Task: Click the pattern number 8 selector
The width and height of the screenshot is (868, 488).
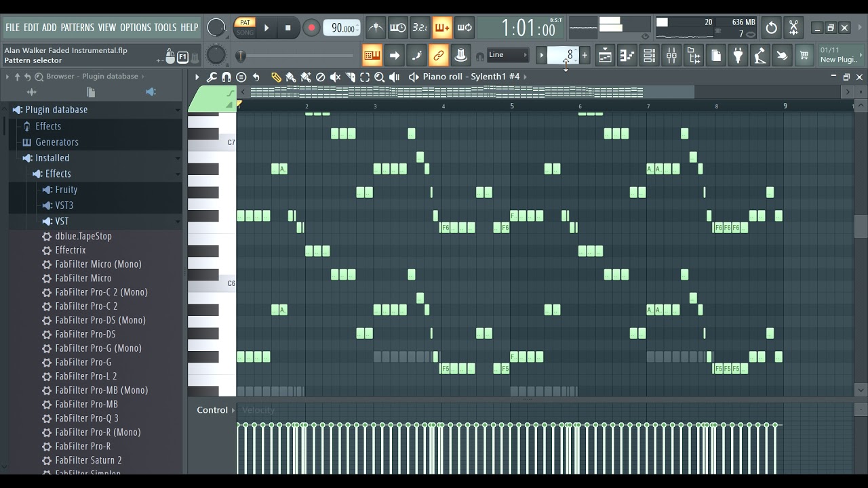Action: tap(562, 55)
